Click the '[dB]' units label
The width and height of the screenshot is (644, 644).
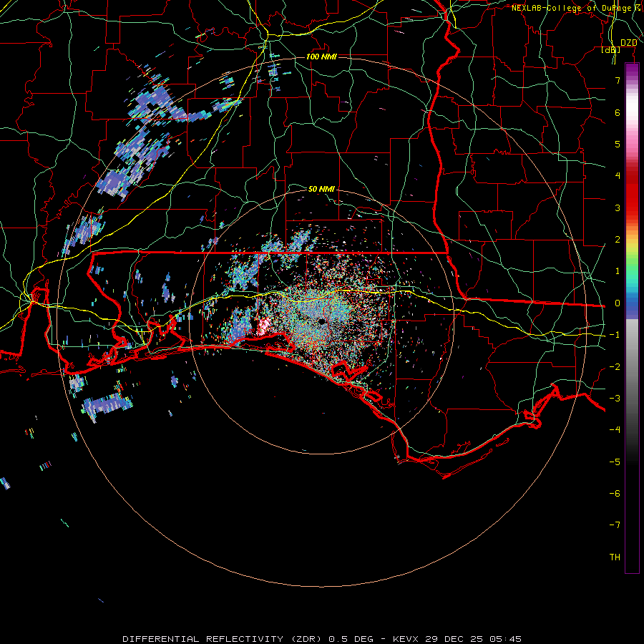tap(611, 49)
